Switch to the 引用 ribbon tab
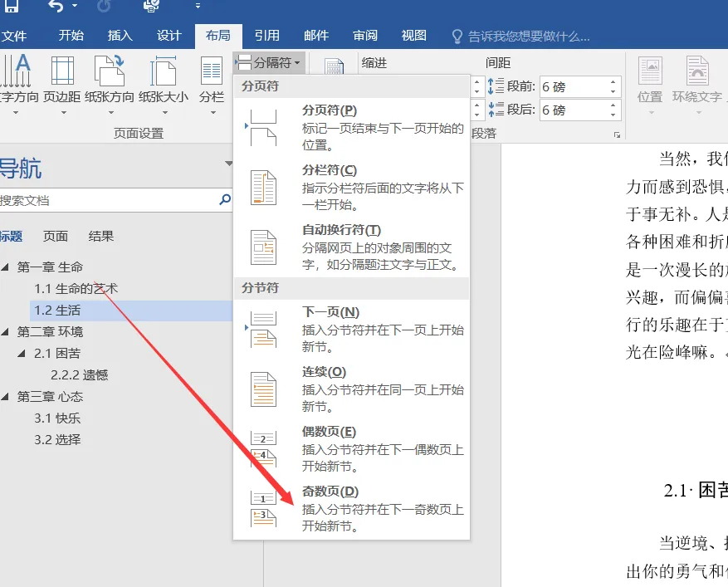Viewport: 728px width, 587px height. pos(266,36)
